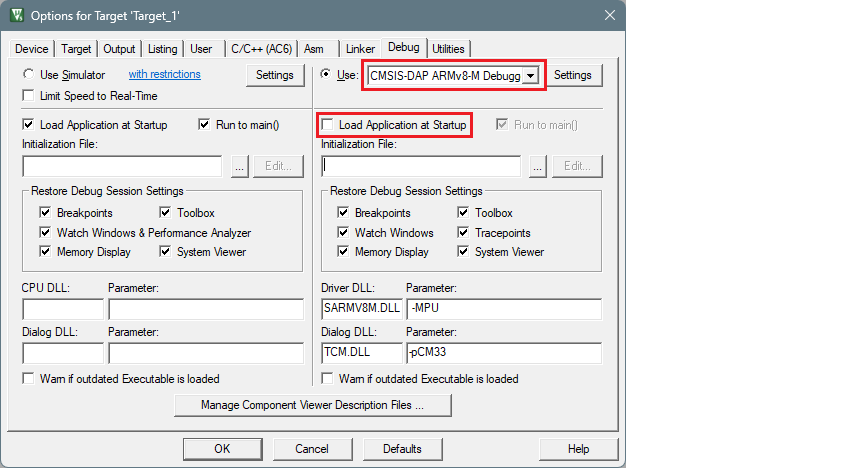
Task: Enable simulator Warn if outdated Executable
Action: (28, 378)
